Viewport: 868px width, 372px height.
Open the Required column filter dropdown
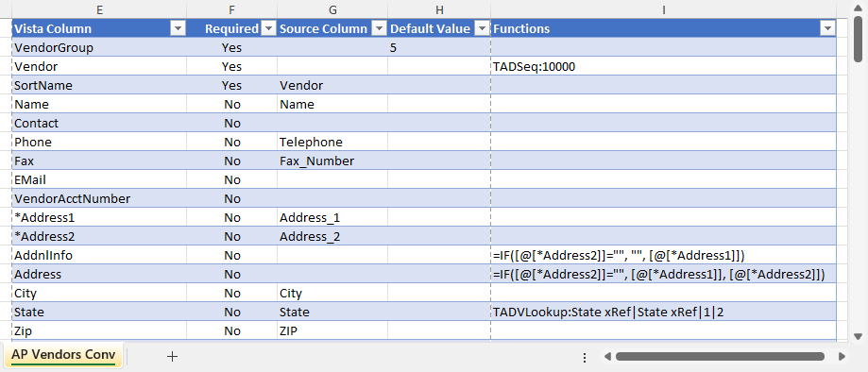point(268,28)
